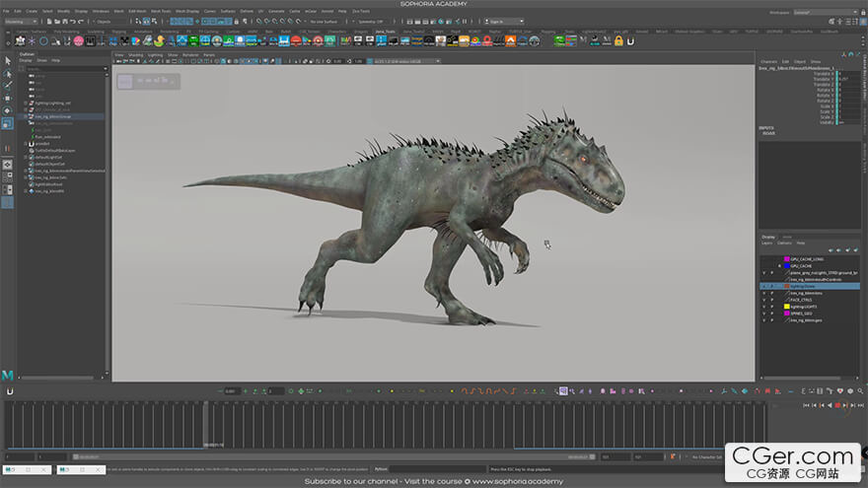Jump to end of playback range
This screenshot has width=868, height=488.
pos(861,405)
